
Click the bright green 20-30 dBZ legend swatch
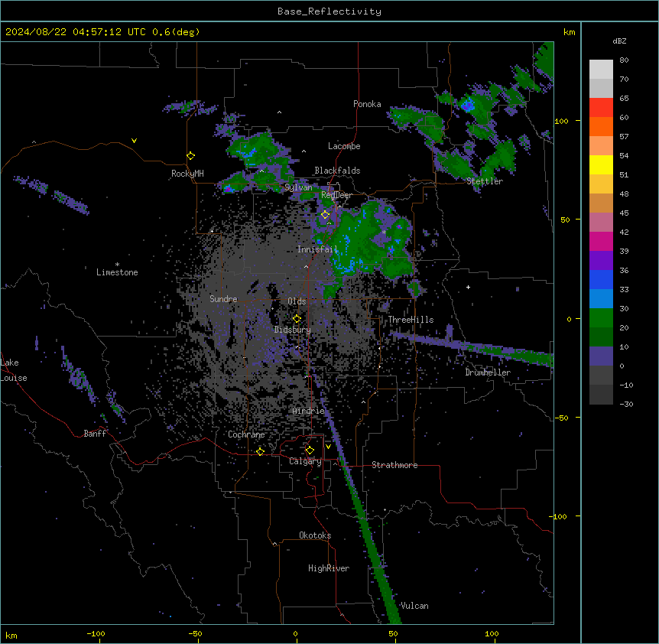coord(601,318)
